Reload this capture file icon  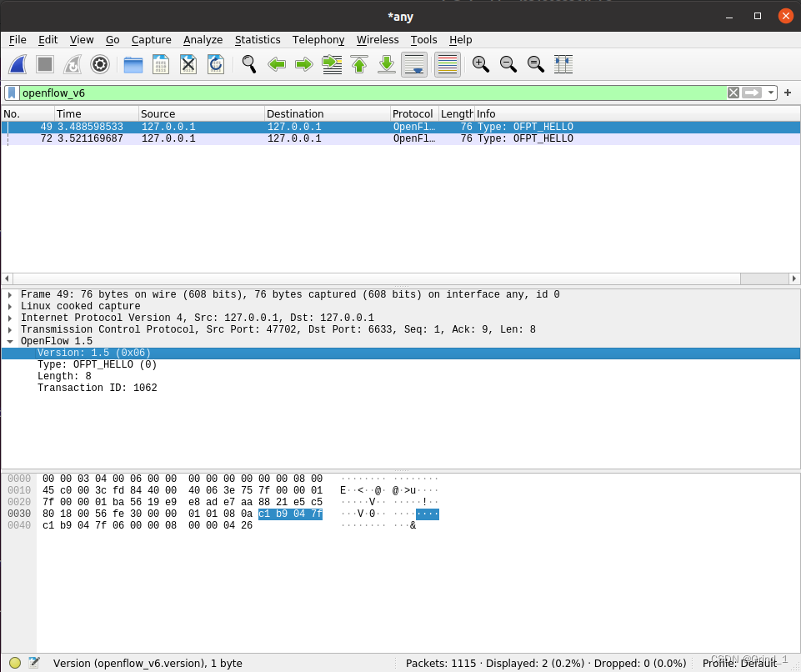tap(216, 64)
